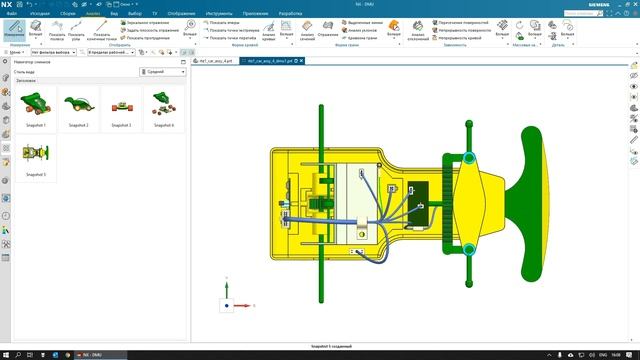Click Показать пики (Show Peaks)

pyautogui.click(x=221, y=23)
